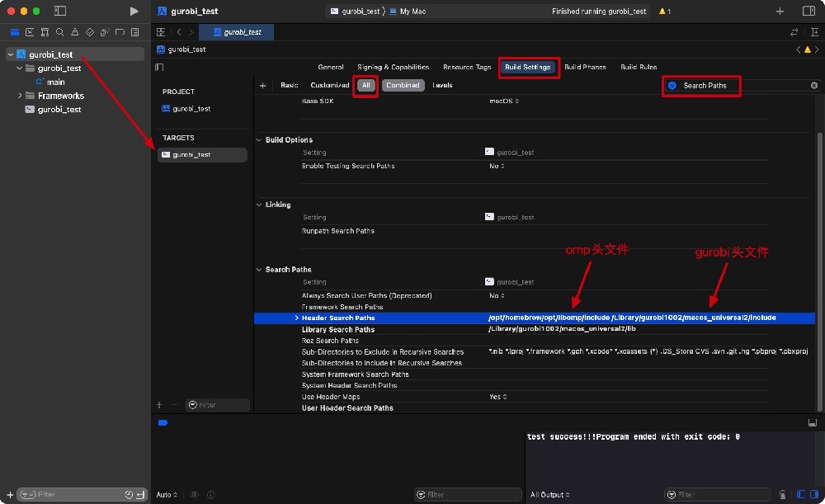Show Customized build settings
This screenshot has height=504, width=825.
pyautogui.click(x=330, y=85)
